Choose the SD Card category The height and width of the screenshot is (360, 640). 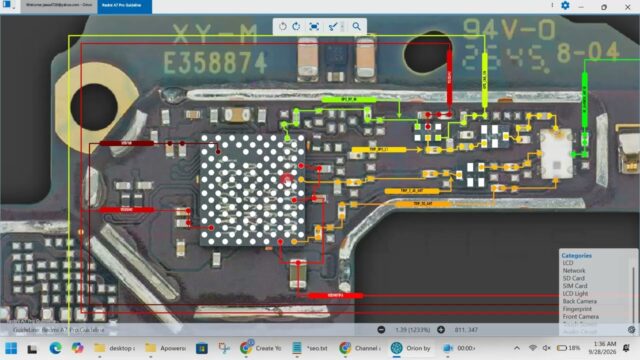(573, 278)
